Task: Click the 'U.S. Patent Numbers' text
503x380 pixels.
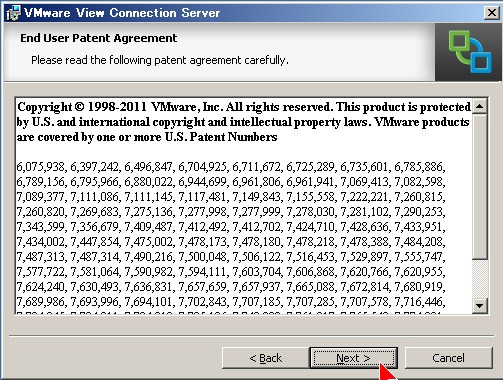Action: pos(221,137)
